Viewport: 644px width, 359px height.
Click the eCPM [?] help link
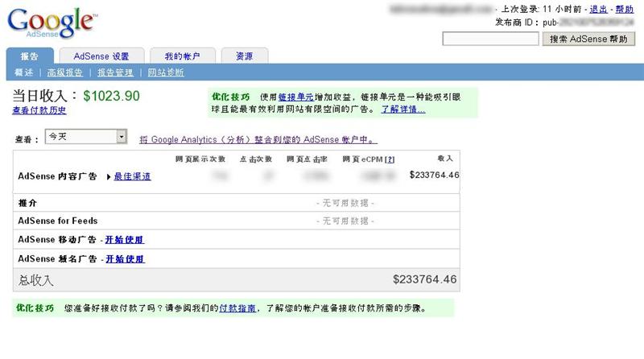(390, 159)
